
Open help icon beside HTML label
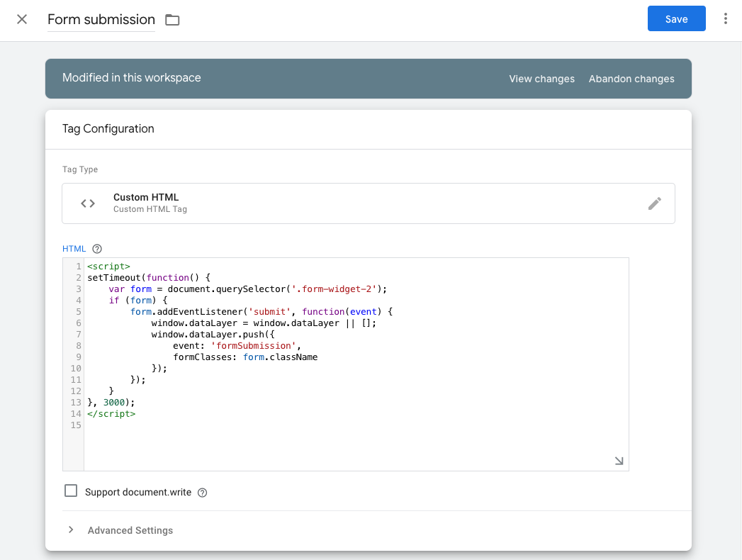point(97,249)
